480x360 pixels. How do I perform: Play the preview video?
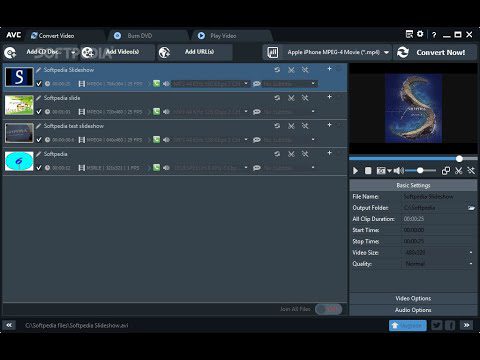[x=355, y=171]
